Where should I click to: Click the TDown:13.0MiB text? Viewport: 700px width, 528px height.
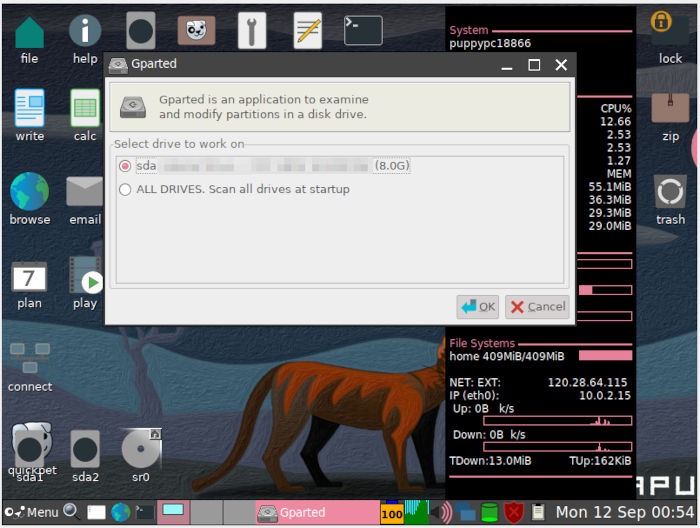490,461
